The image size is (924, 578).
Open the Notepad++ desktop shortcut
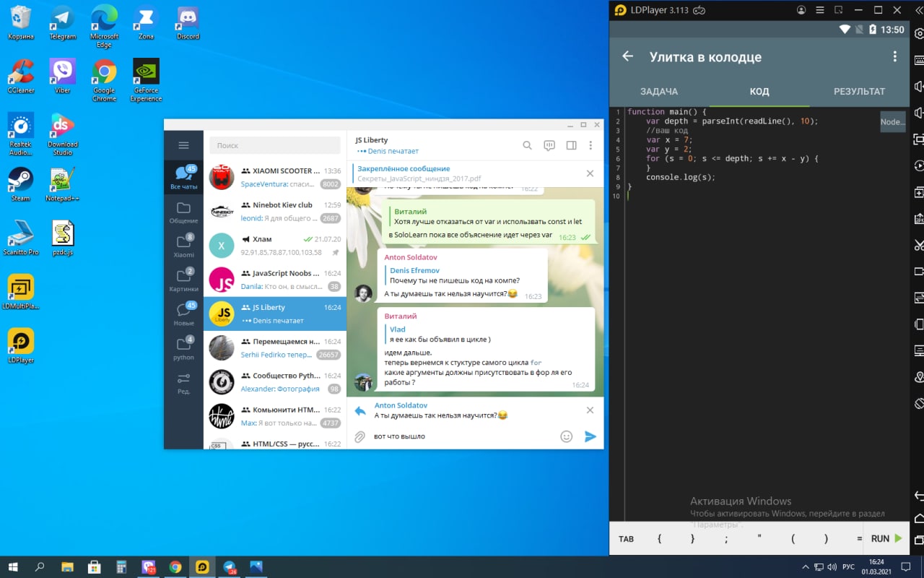point(62,185)
